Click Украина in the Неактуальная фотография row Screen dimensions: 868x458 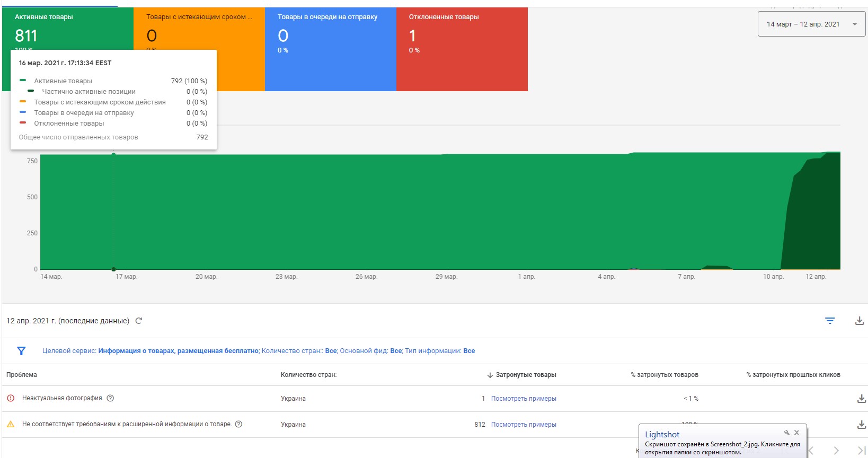[293, 399]
